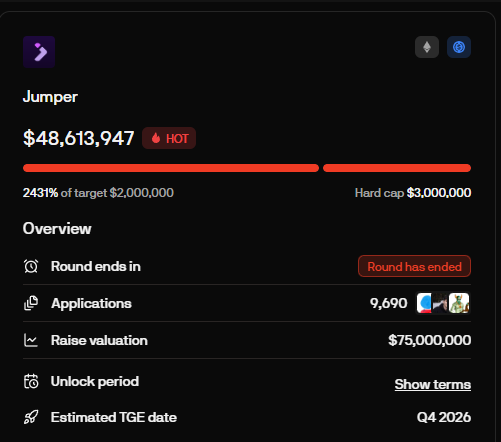Click the first blue applicant avatar
This screenshot has width=501, height=442.
(x=424, y=303)
